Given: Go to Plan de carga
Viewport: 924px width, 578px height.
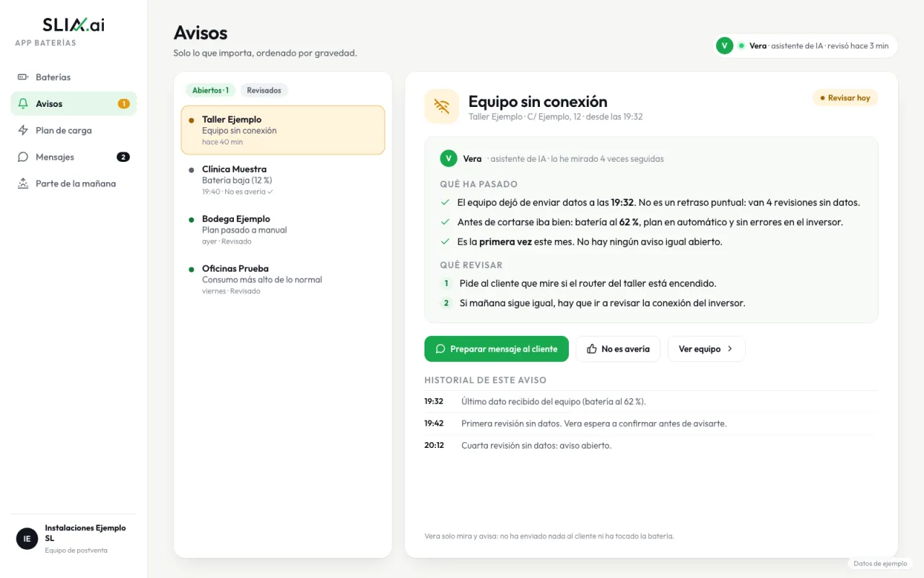Looking at the screenshot, I should [x=74, y=131].
